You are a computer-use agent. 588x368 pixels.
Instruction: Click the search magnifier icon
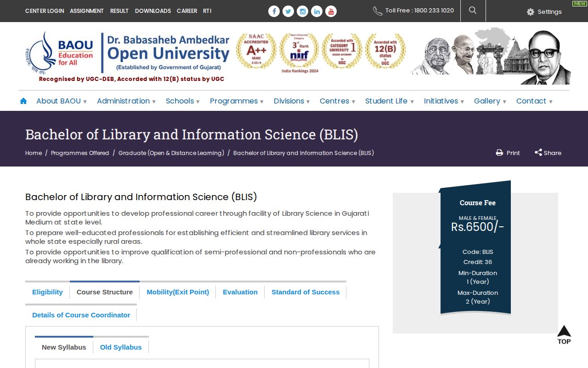[473, 11]
